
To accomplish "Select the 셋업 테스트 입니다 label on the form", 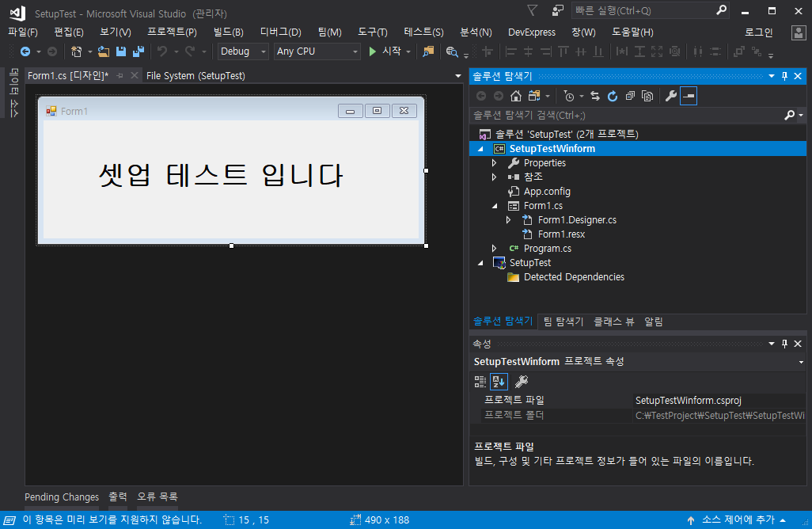I will 221,175.
